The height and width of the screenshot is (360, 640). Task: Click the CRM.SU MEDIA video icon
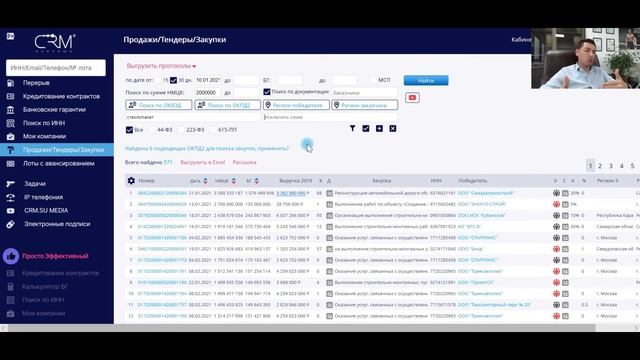(11, 211)
